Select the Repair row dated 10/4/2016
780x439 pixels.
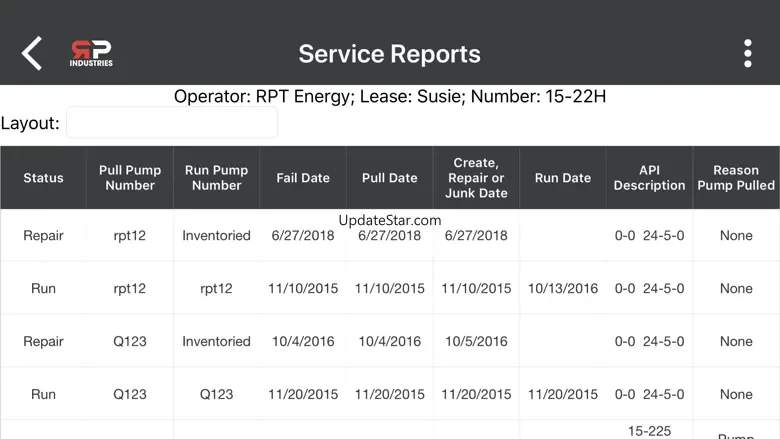pyautogui.click(x=43, y=342)
